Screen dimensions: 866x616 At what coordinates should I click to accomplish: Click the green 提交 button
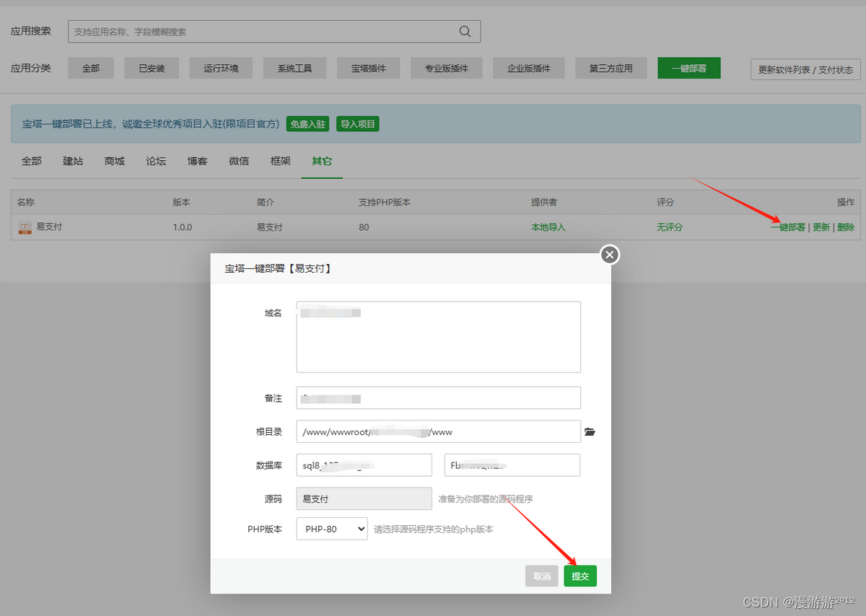coord(580,576)
